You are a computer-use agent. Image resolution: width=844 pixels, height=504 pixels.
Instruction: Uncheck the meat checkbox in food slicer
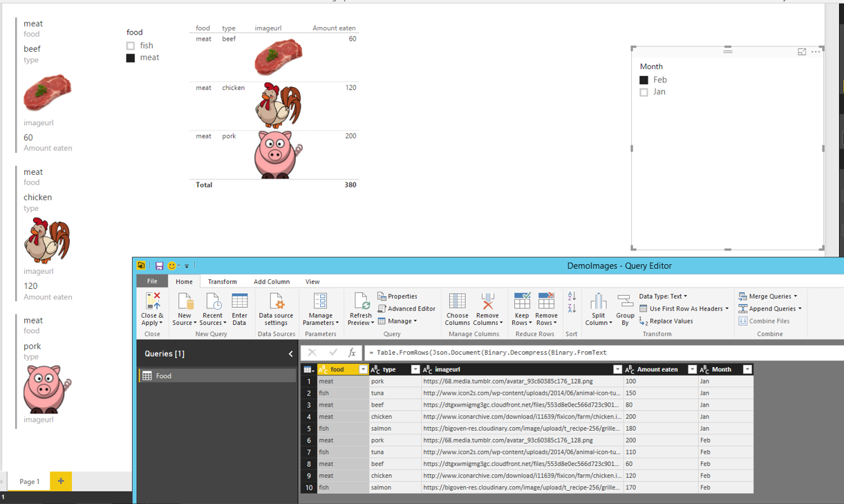131,58
